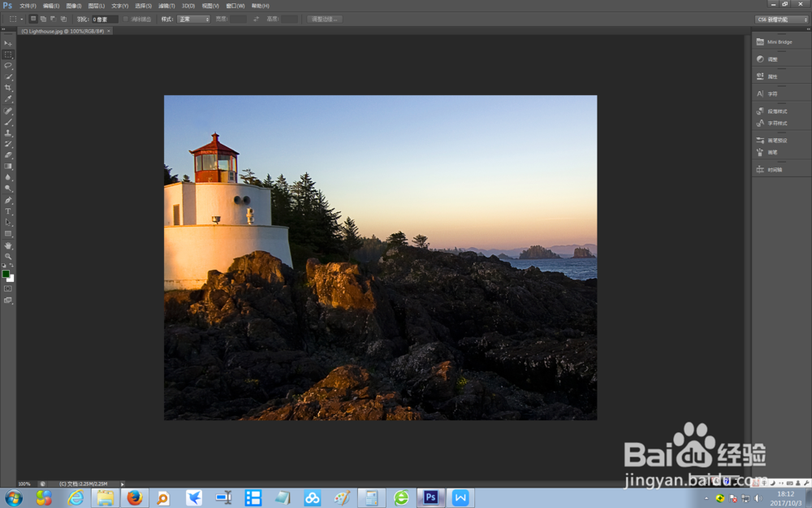Open the 选择(S) menu
Viewport: 812px width, 508px height.
click(x=144, y=6)
